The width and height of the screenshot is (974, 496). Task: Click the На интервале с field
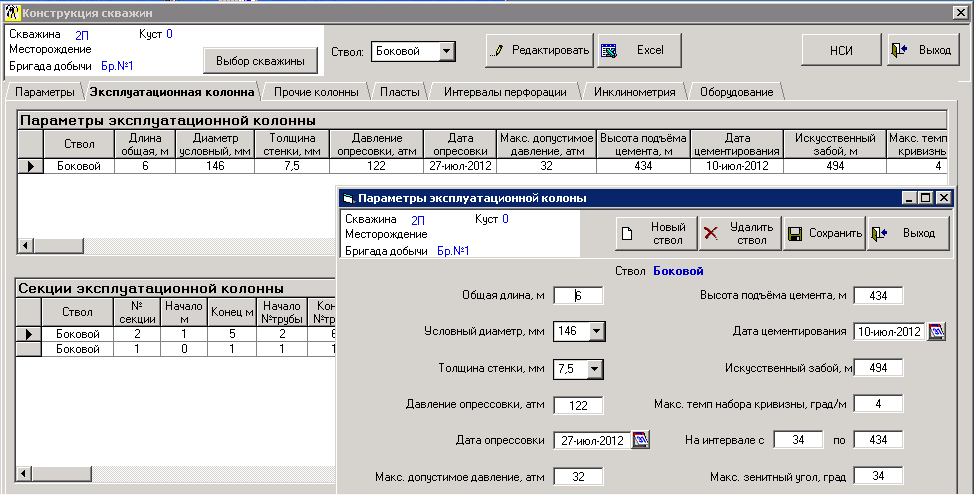(x=798, y=440)
